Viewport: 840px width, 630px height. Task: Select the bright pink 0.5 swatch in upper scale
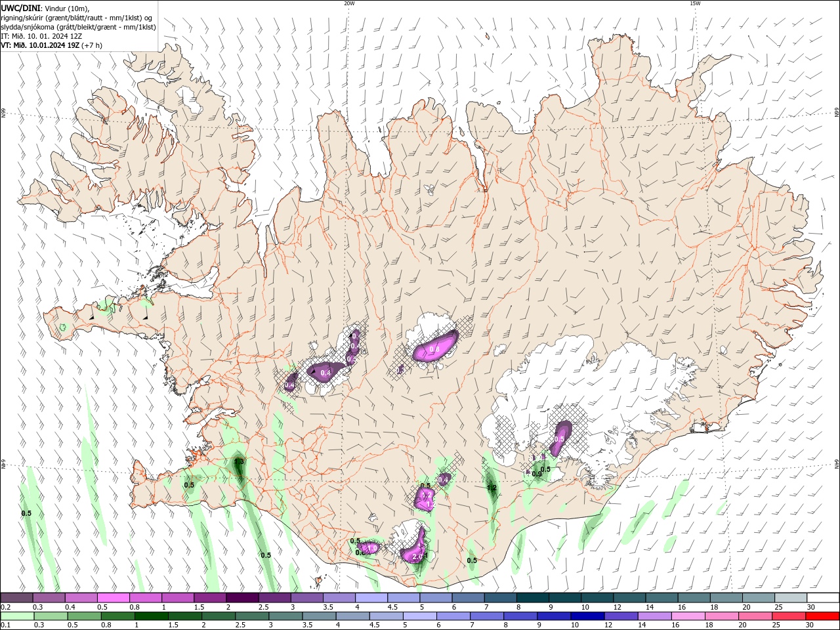[x=114, y=598]
